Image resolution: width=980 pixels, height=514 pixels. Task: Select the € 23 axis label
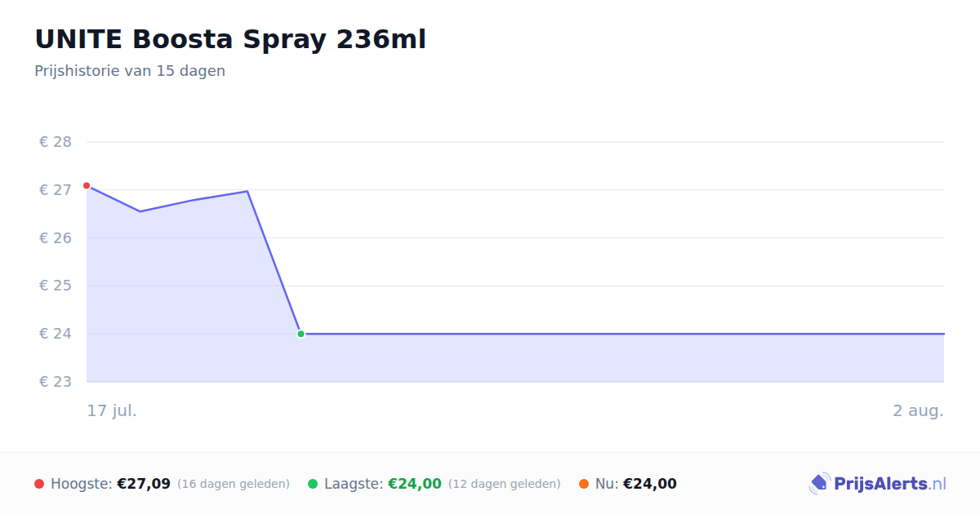[x=56, y=381]
